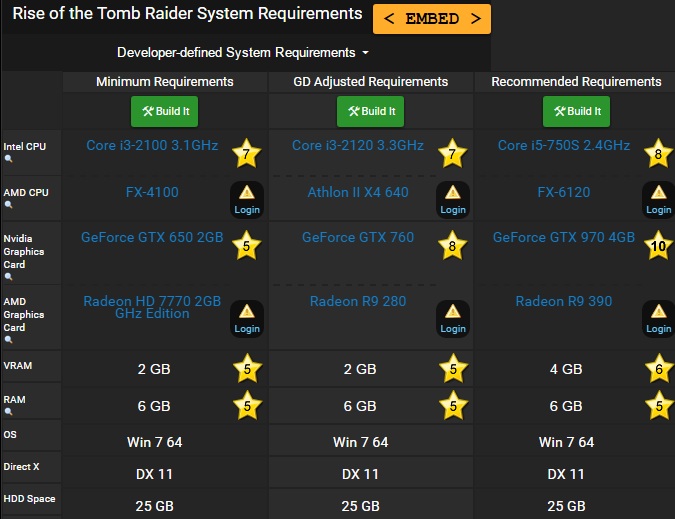Click the EMBED button
The width and height of the screenshot is (675, 519).
pos(432,19)
